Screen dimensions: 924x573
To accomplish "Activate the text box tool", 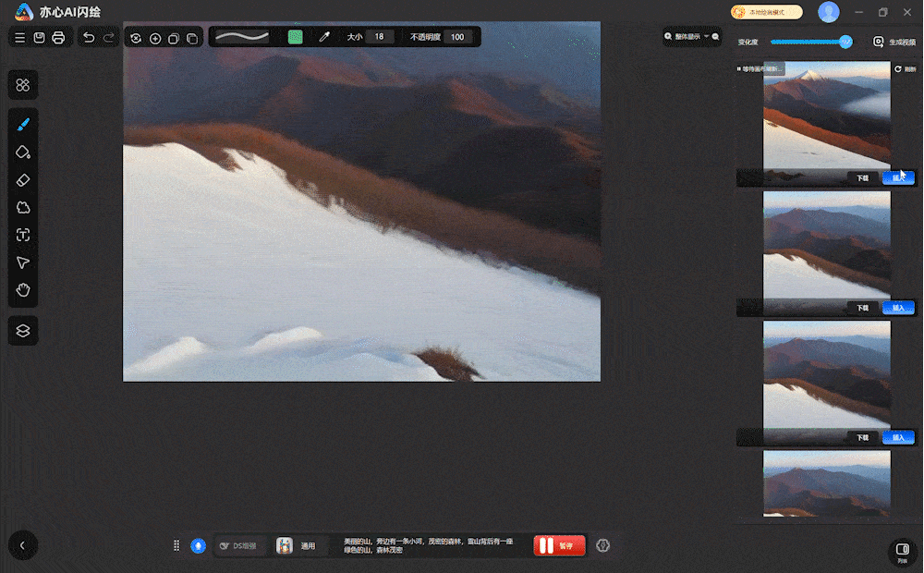I will coord(23,235).
